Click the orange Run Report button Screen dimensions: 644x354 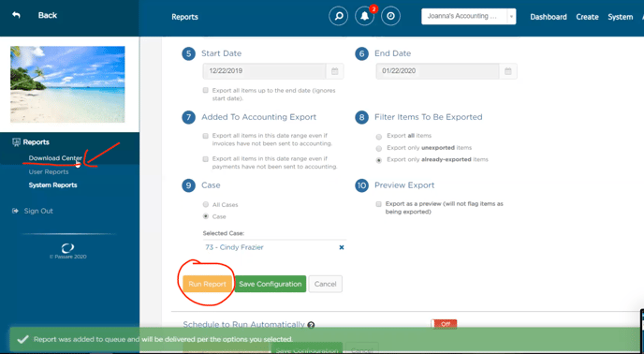208,284
